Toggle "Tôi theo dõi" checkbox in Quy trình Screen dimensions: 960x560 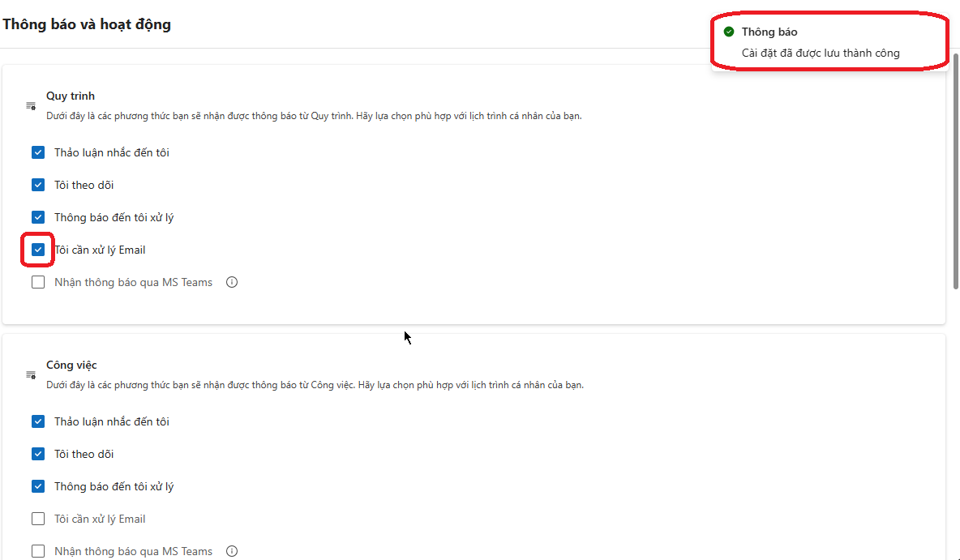point(38,185)
